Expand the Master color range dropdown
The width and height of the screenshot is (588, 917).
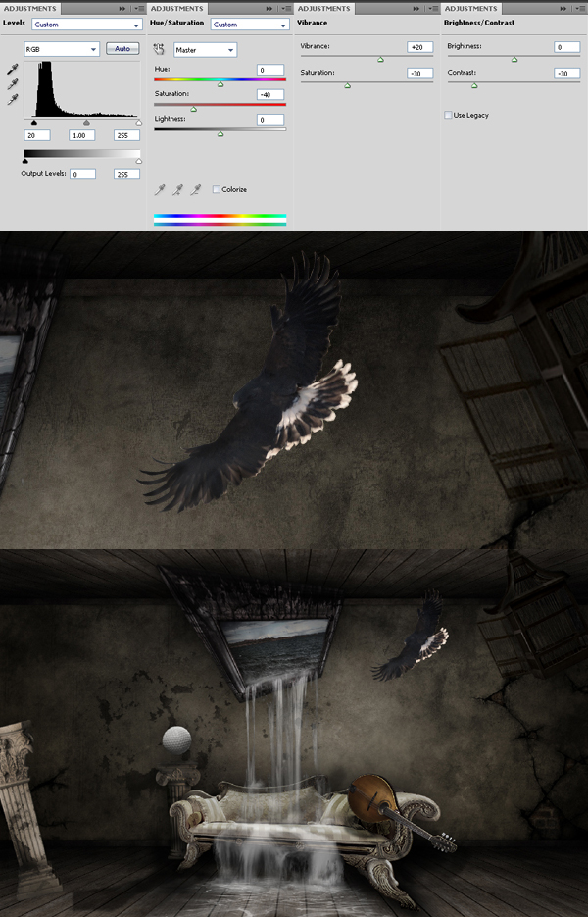(x=205, y=49)
